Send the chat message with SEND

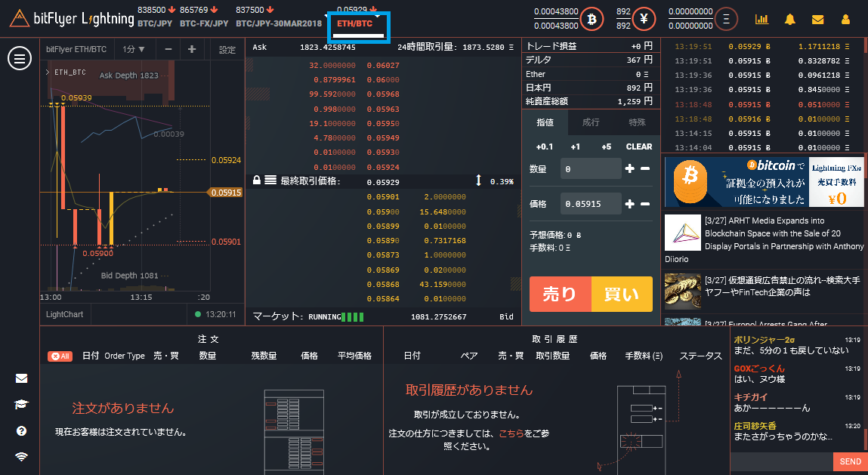tap(851, 461)
